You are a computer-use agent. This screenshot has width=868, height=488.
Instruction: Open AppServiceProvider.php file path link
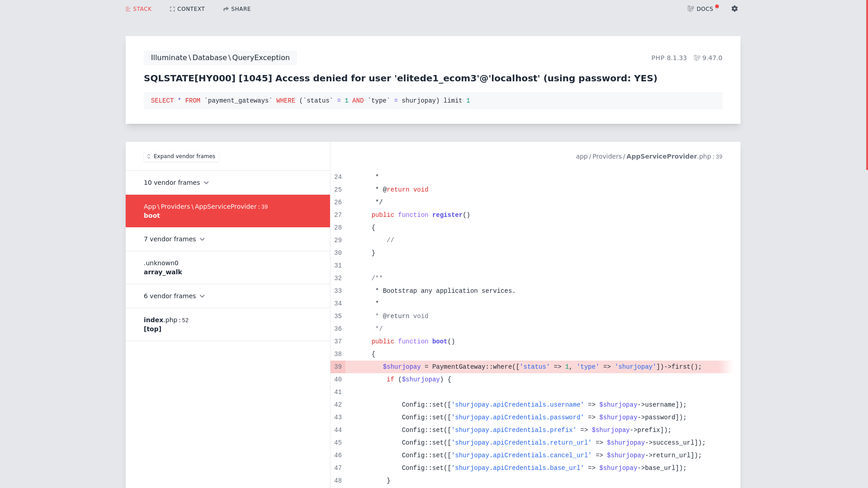pyautogui.click(x=649, y=156)
